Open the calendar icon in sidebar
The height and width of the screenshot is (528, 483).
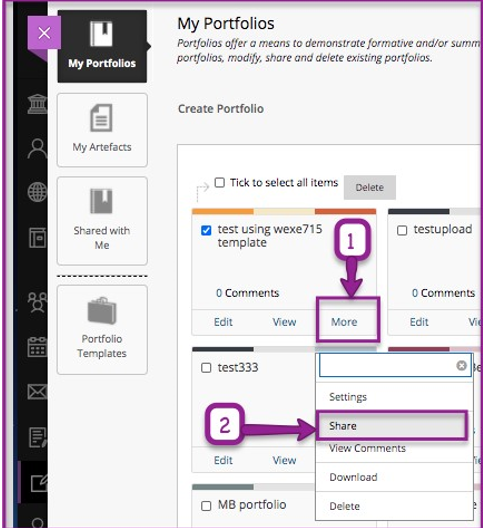click(x=37, y=347)
